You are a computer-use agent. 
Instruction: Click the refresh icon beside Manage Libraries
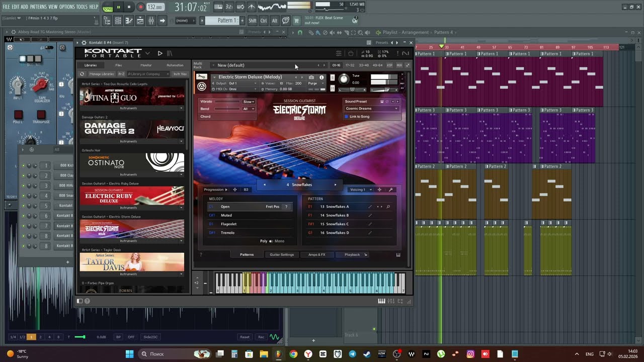pyautogui.click(x=83, y=74)
